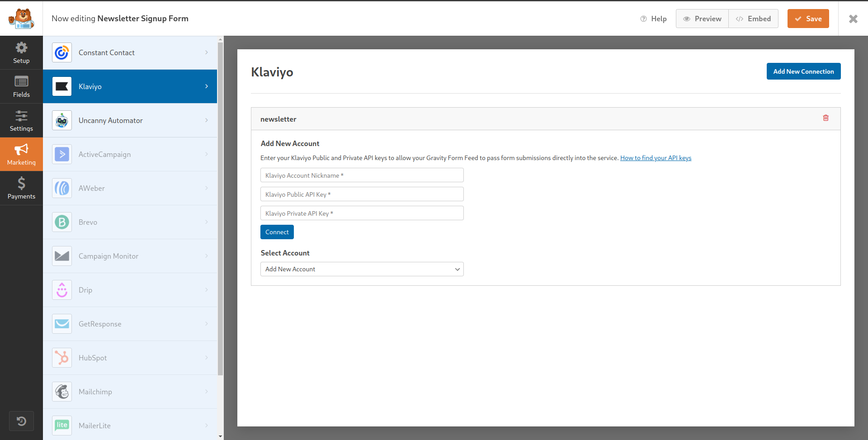Expand the Constant Contact chevron arrow

point(207,52)
